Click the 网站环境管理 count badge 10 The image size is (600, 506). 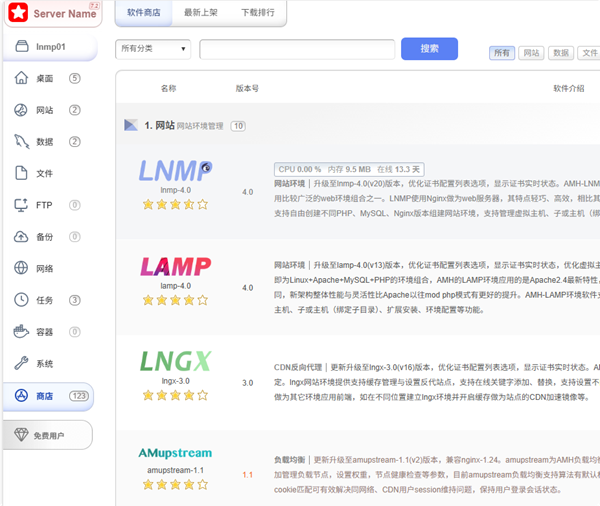click(238, 126)
